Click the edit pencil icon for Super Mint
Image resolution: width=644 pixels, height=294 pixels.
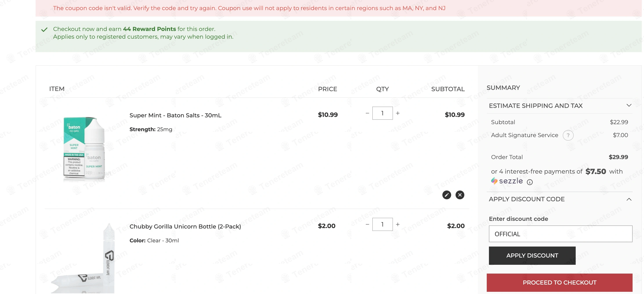pyautogui.click(x=447, y=195)
